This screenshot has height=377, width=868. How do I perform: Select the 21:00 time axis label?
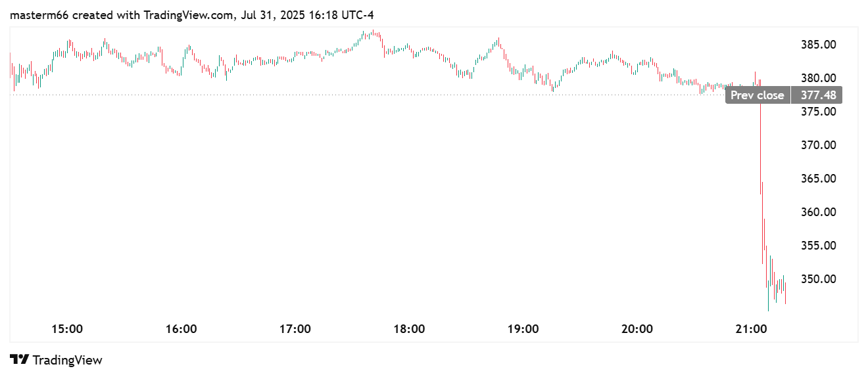[x=752, y=328]
